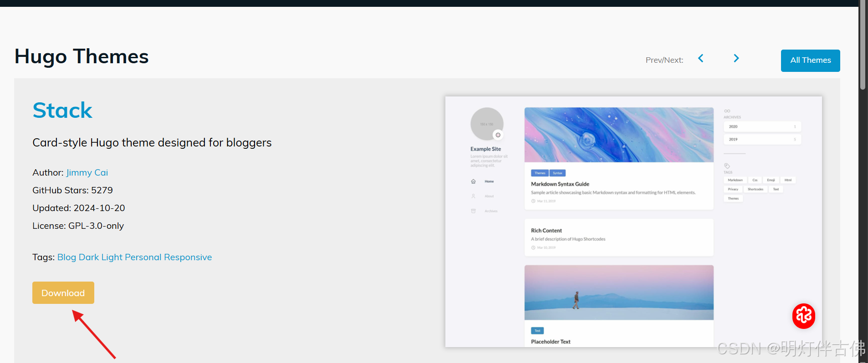Open author Jimmy Cai's link
This screenshot has height=363, width=868.
[87, 172]
